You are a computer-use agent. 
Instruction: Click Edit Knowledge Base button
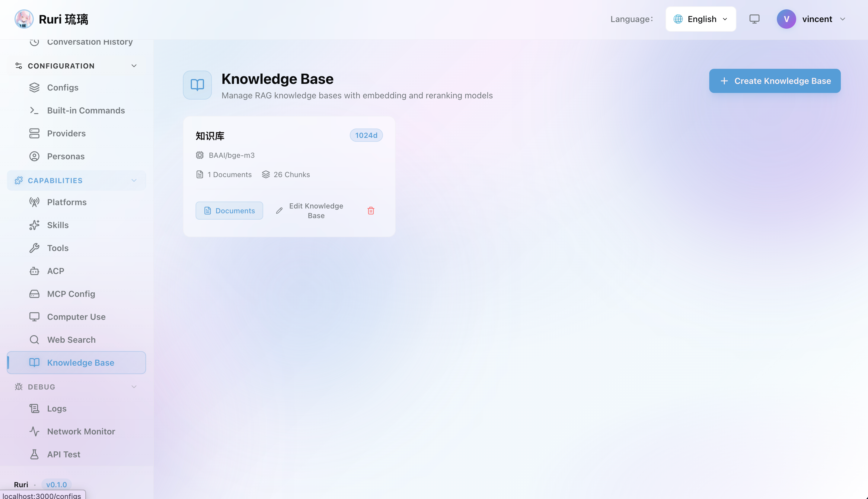tap(310, 210)
